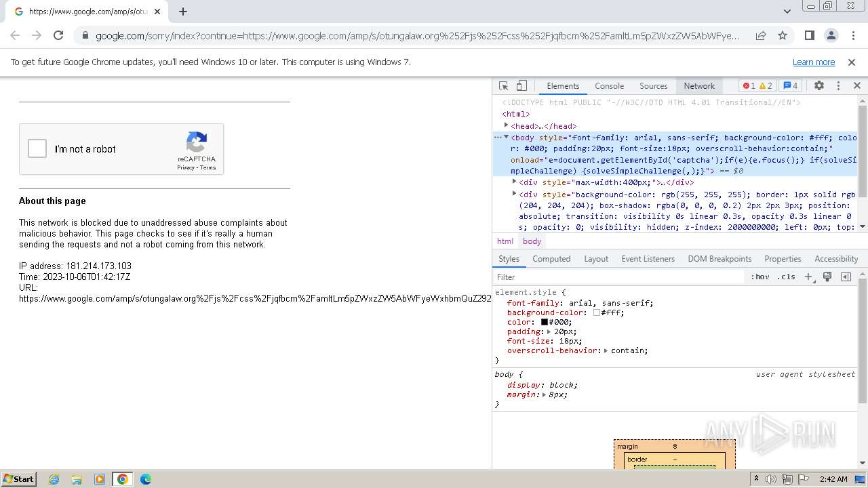View site information lock icon
Screen dimensions: 868x488
[x=85, y=36]
